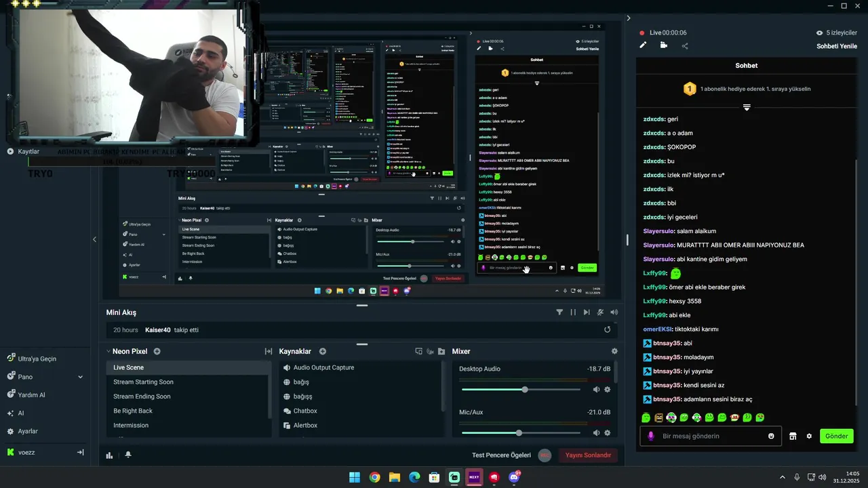Image resolution: width=868 pixels, height=488 pixels.
Task: Select the Stream Ending Soon scene
Action: click(x=187, y=396)
